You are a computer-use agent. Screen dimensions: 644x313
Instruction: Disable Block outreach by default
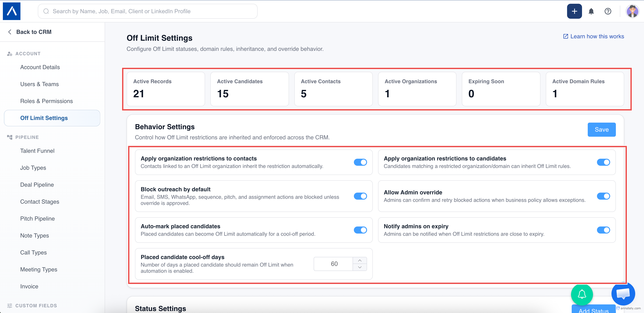(360, 196)
